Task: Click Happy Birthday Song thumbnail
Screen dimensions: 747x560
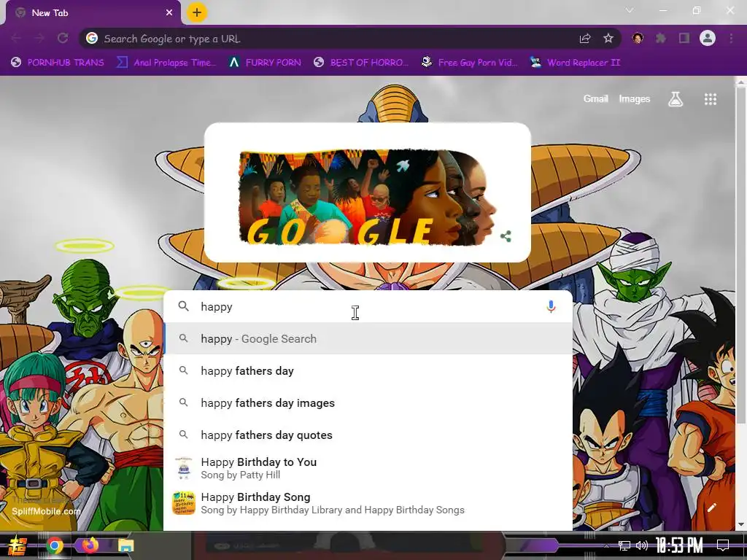Action: click(x=183, y=503)
